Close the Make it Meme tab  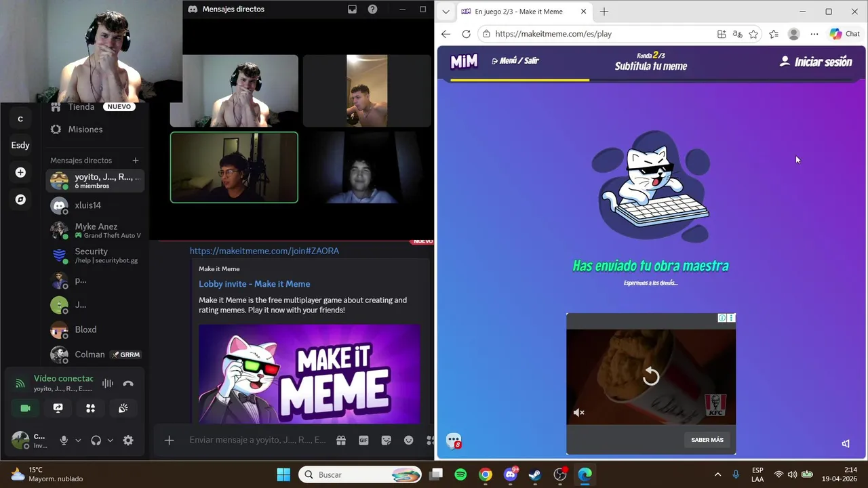click(583, 12)
